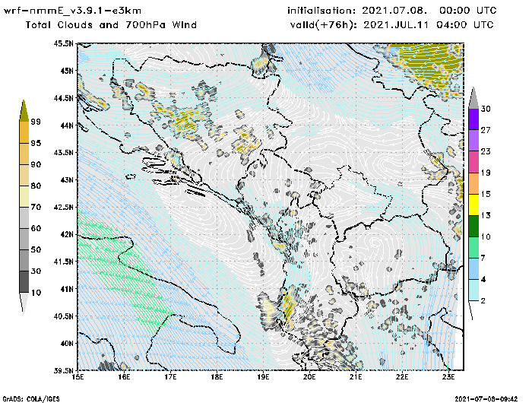532x403 pixels.
Task: Select the '22E' longitude label
Action: pyautogui.click(x=402, y=377)
